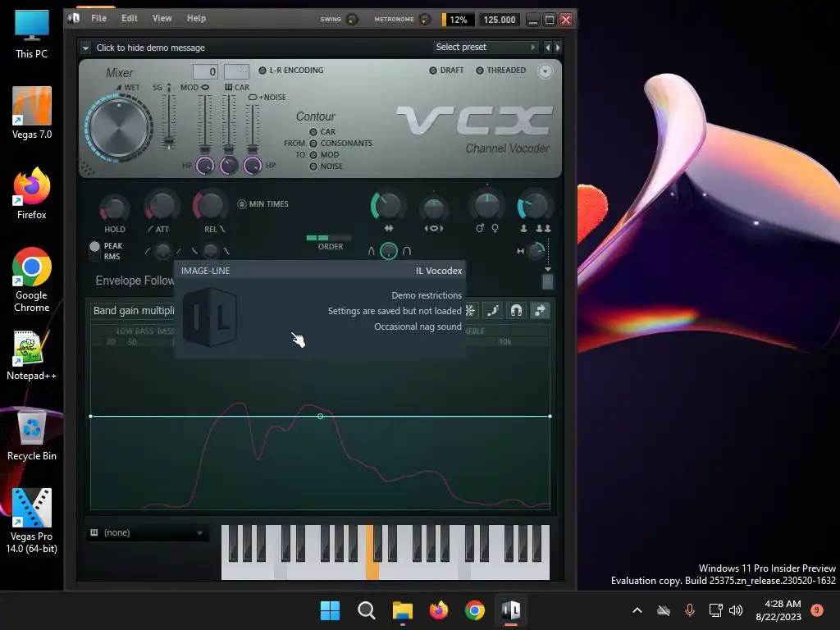Click the 125.000 tempo field
Screen dimensions: 840x630
(500, 20)
